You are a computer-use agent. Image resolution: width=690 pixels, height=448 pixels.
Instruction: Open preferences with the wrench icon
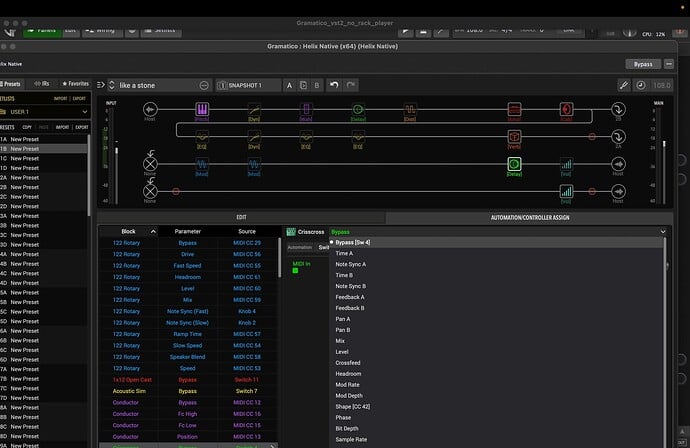coord(624,85)
